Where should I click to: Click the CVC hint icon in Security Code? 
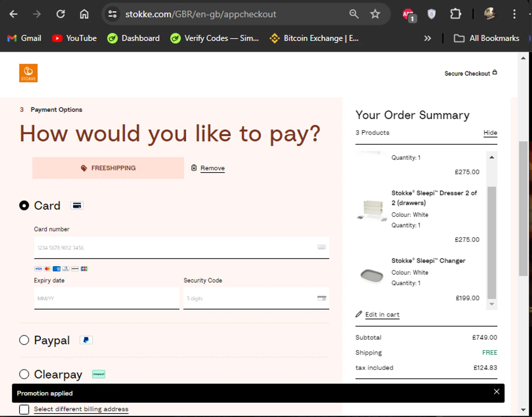(322, 298)
